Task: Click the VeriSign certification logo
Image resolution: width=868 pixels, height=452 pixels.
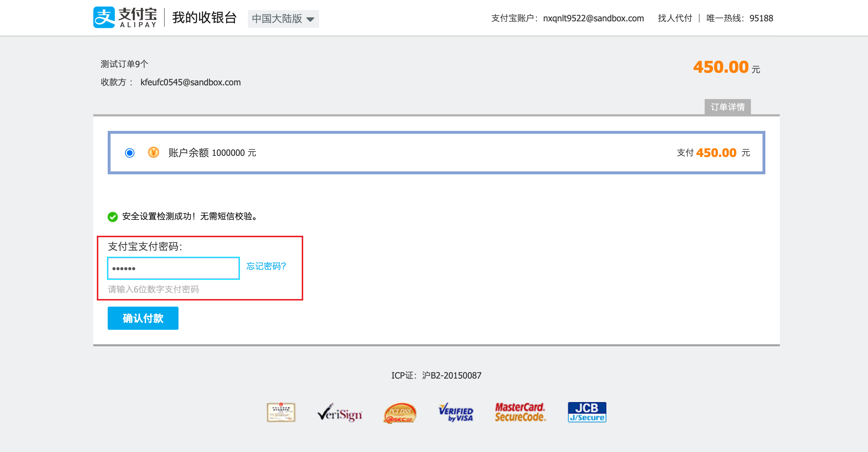Action: (x=339, y=413)
